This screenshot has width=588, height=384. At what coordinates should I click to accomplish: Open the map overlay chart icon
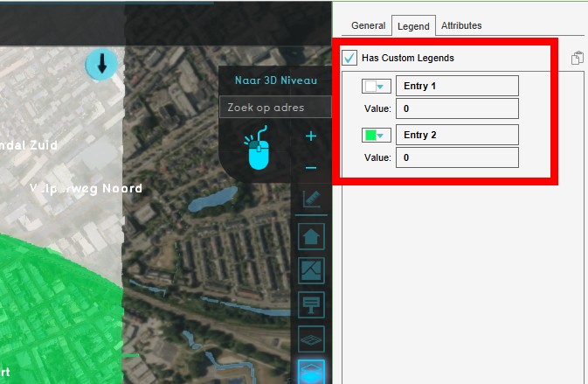click(311, 271)
